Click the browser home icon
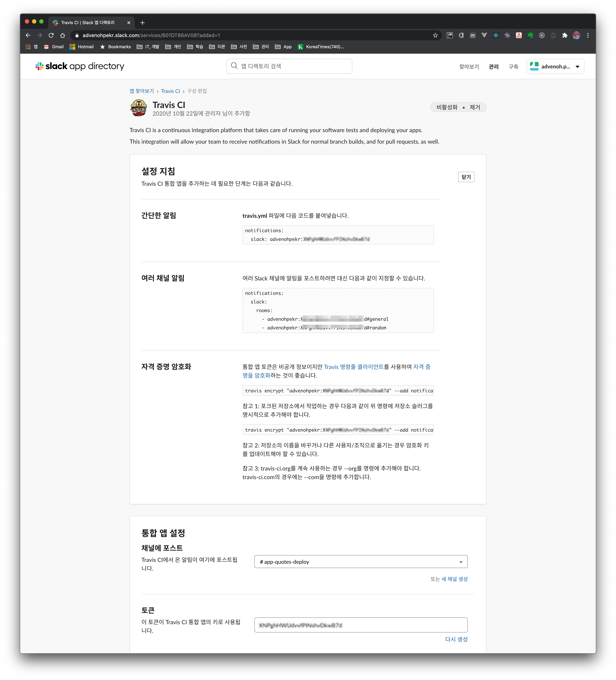This screenshot has height=680, width=616. (x=63, y=35)
